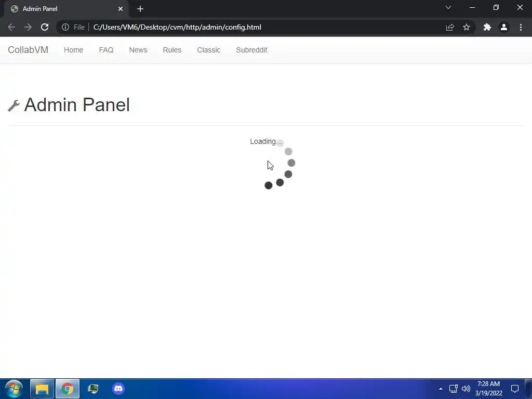
Task: Show hidden tray icons arrow
Action: pos(441,389)
